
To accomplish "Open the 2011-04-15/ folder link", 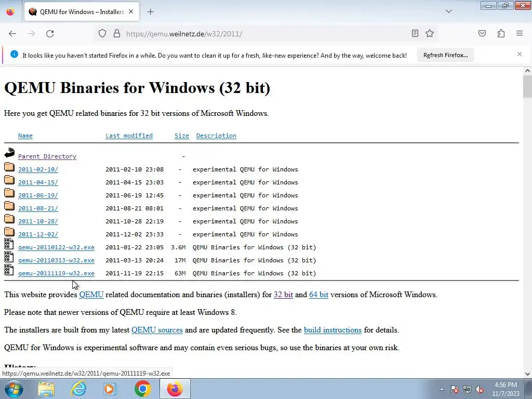I will point(38,182).
